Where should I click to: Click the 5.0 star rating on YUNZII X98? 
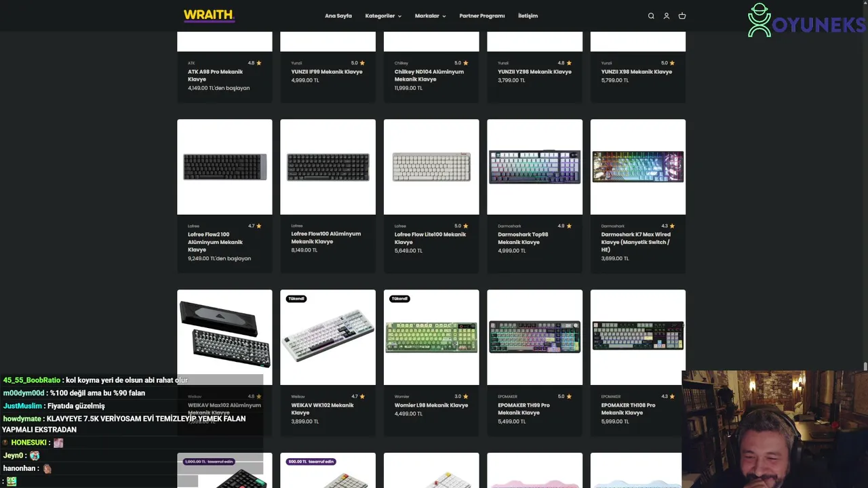coord(668,63)
